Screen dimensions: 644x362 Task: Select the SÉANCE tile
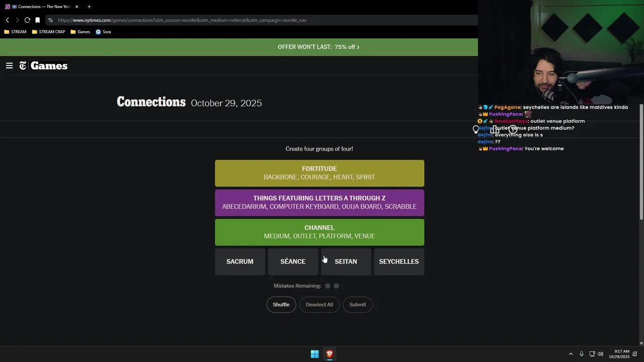point(293,261)
